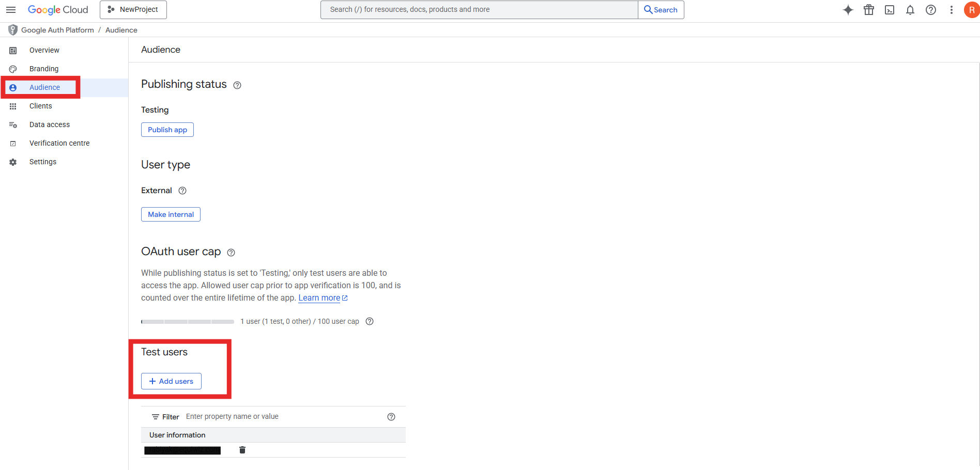Navigate to the Branding section
Viewport: 980px width, 470px height.
pos(44,68)
